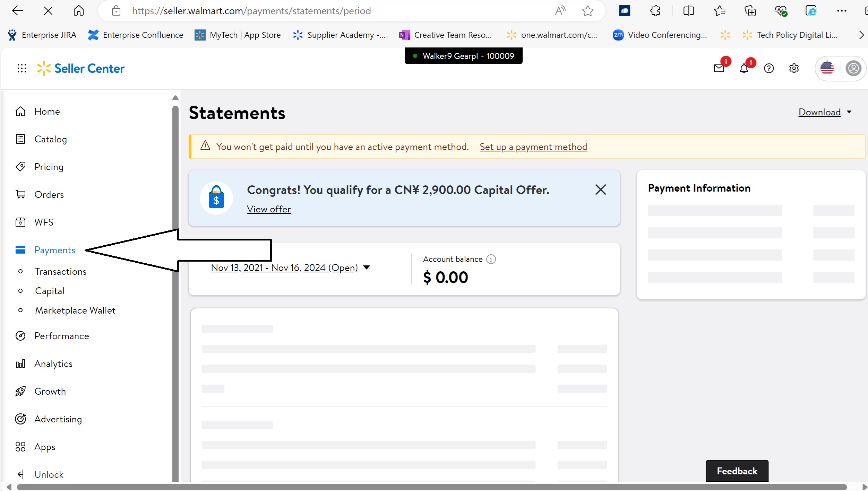Change region via the US flag icon
The image size is (868, 491).
click(827, 68)
